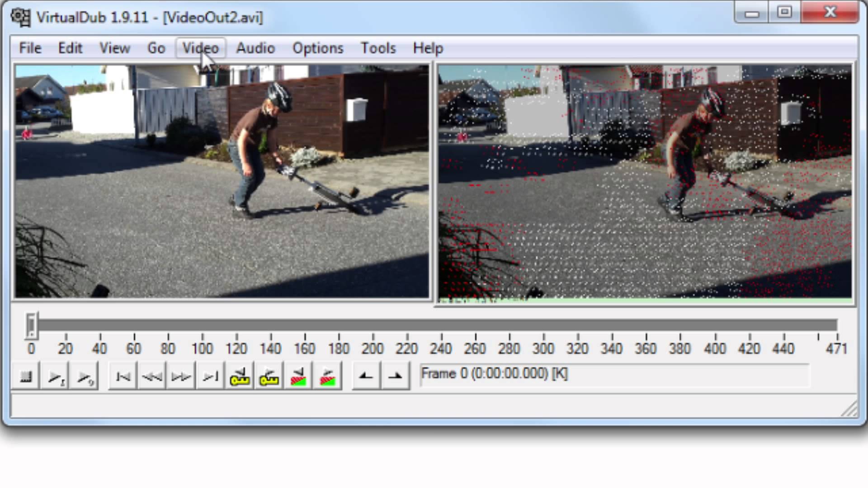Step forward one frame
The width and height of the screenshot is (868, 488).
pos(181,376)
